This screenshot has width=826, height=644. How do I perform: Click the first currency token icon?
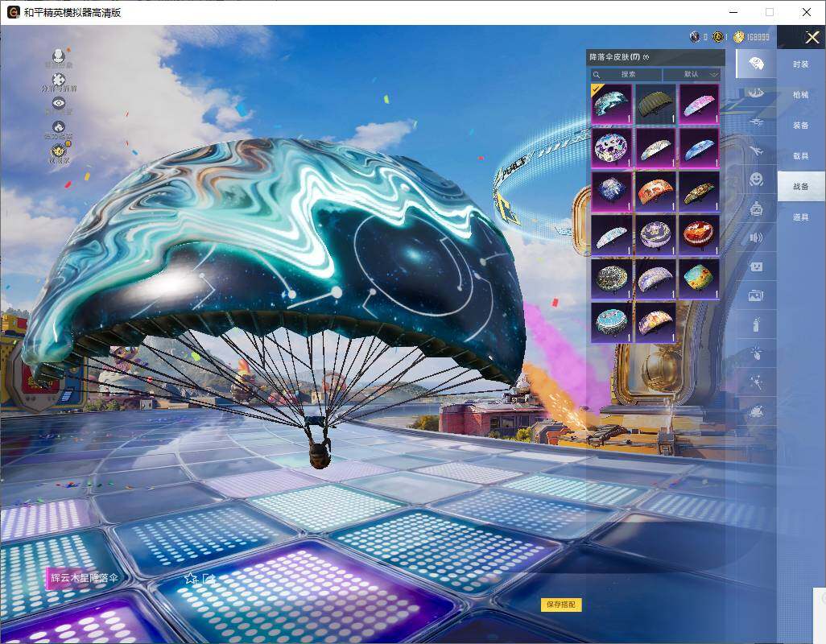pyautogui.click(x=695, y=37)
